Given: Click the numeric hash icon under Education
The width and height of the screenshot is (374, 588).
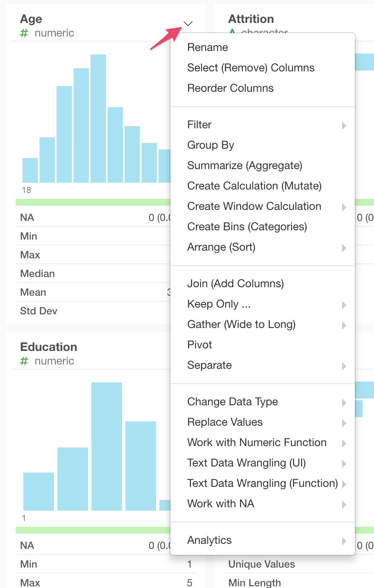Looking at the screenshot, I should click(x=24, y=361).
